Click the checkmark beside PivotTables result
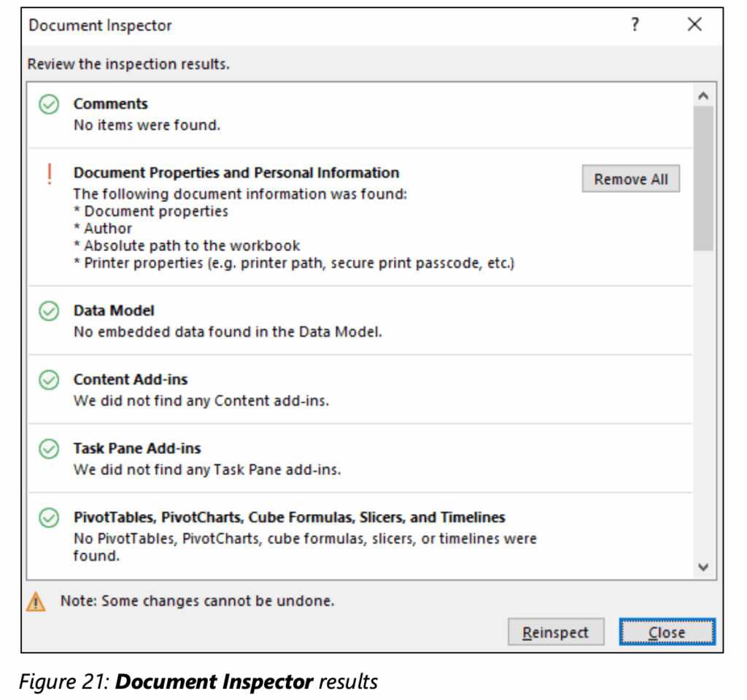This screenshot has width=747, height=700. point(49,518)
